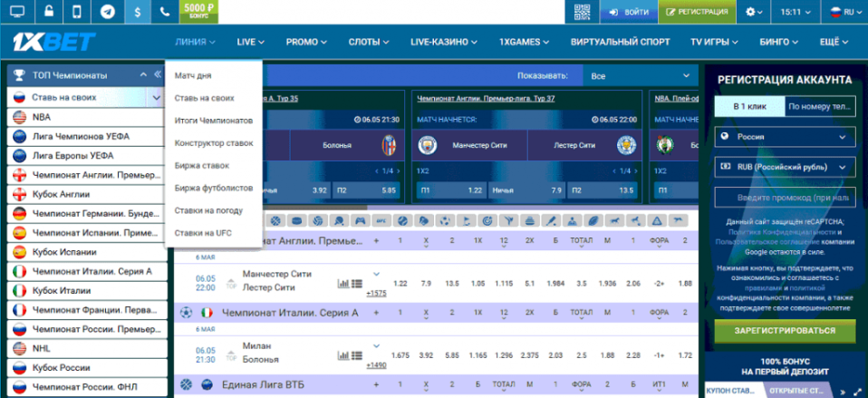
Task: Click the callback telephone handset icon
Action: point(165,12)
